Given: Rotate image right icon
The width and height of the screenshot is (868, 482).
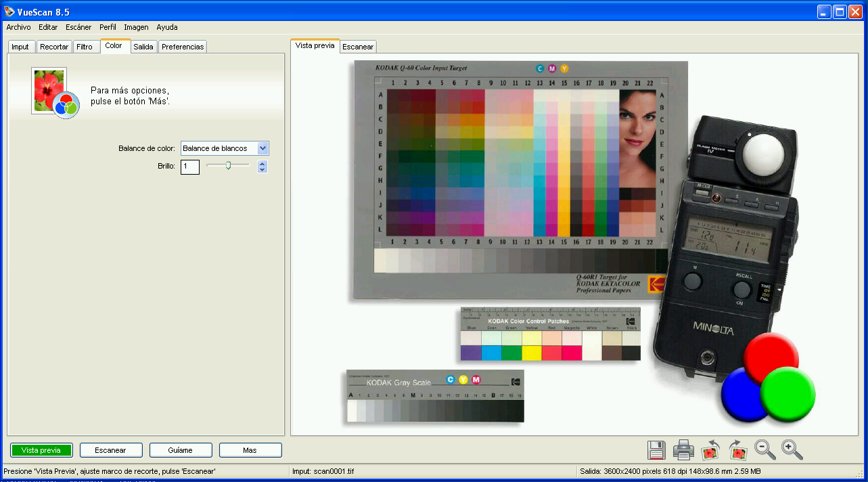Looking at the screenshot, I should pyautogui.click(x=737, y=450).
